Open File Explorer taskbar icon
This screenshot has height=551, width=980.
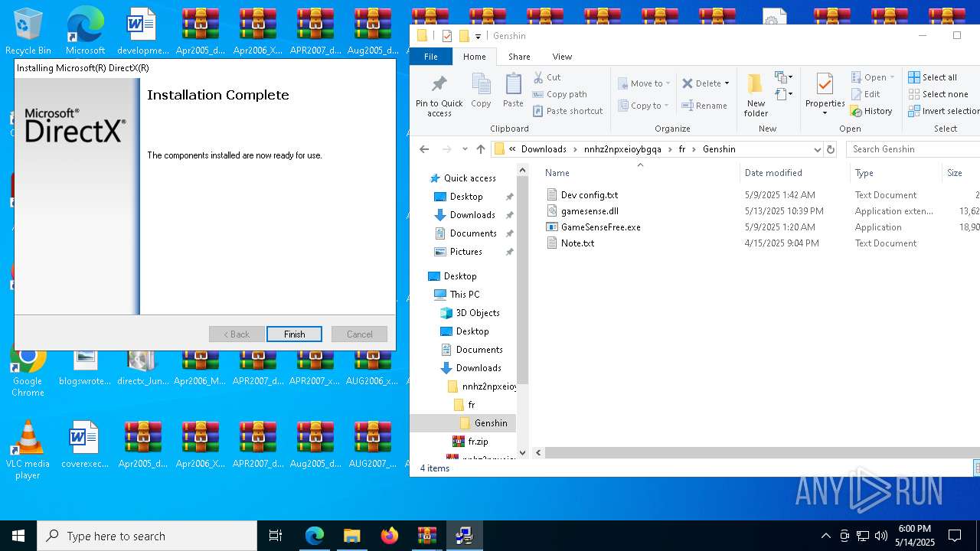tap(352, 536)
